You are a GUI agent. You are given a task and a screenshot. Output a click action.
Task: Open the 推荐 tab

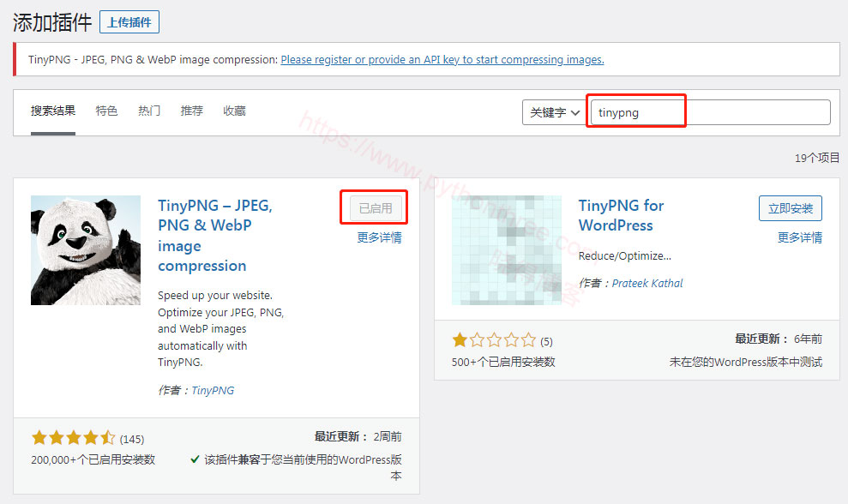pos(191,111)
